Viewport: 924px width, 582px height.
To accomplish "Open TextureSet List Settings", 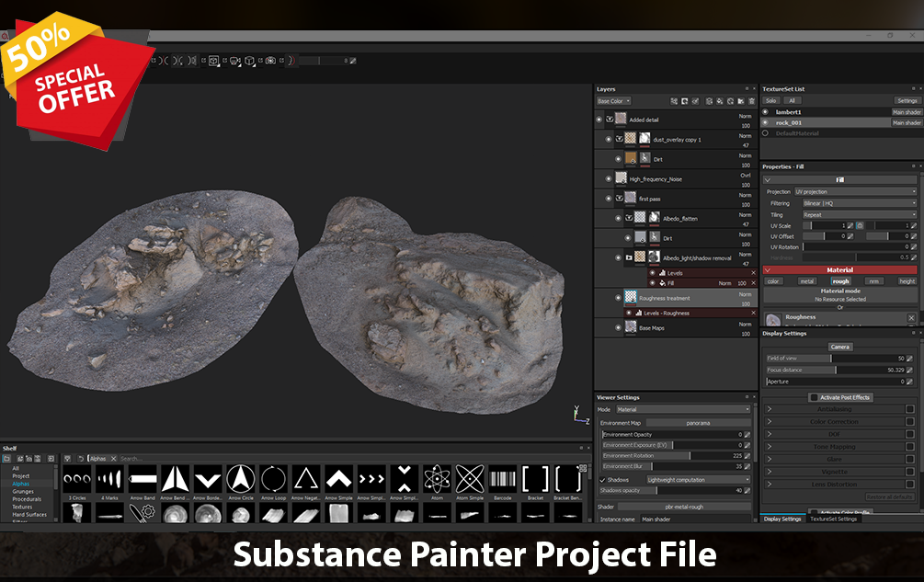I will click(907, 101).
